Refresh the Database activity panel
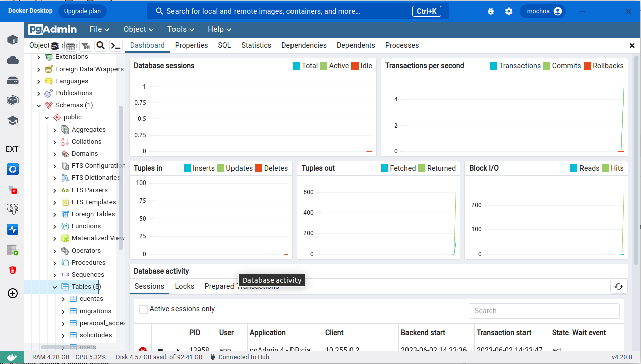 click(x=619, y=286)
